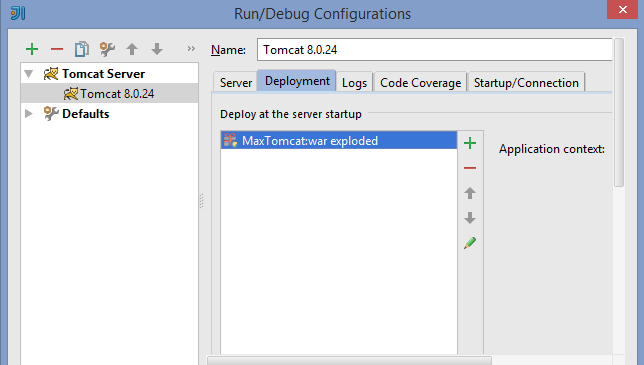Switch to the Server tab
The image size is (644, 365).
pos(236,83)
